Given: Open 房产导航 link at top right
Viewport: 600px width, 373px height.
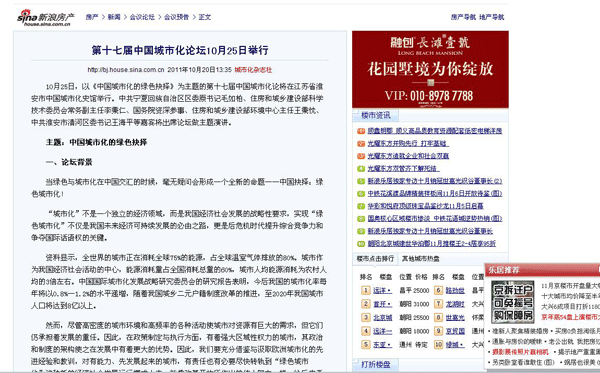Looking at the screenshot, I should tap(463, 17).
